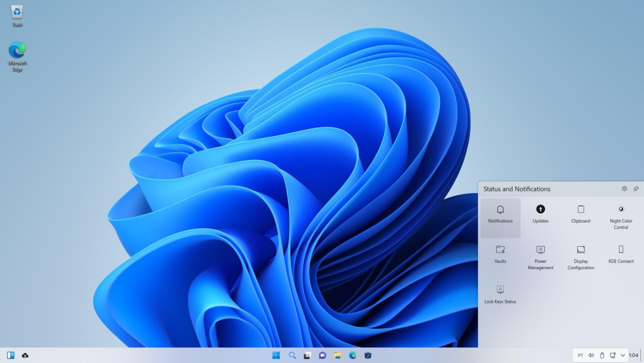Open Display Configuration
The width and height of the screenshot is (644, 363).
(x=580, y=256)
